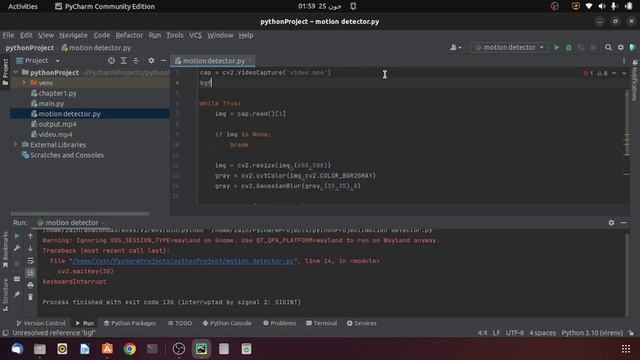This screenshot has width=640, height=360.
Task: Expand all icon in Project panel header
Action: [123, 60]
